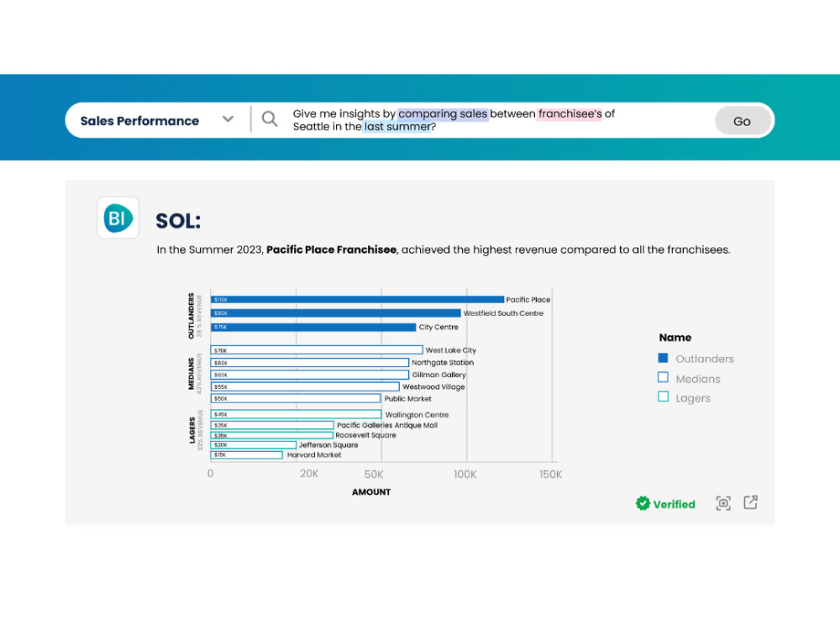Click the OUTLANDERS group axis label
The image size is (840, 630).
pos(191,316)
